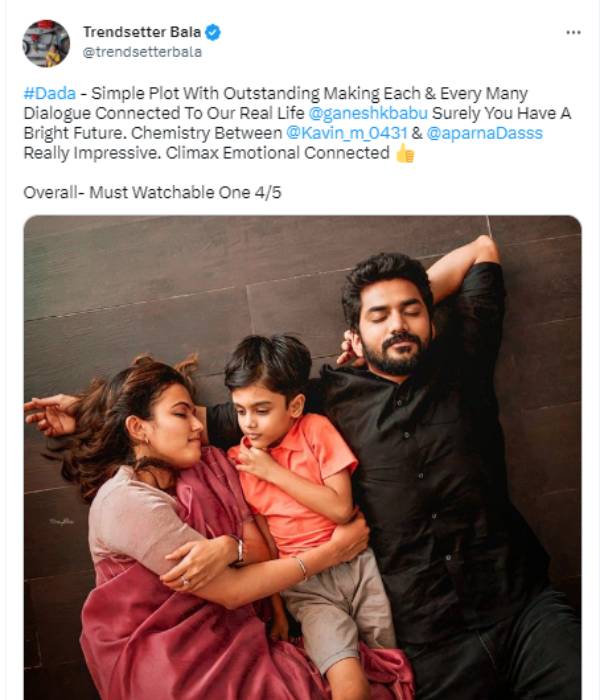Open the attached tweet photo
Screen dimensions: 600x700
tap(302, 458)
